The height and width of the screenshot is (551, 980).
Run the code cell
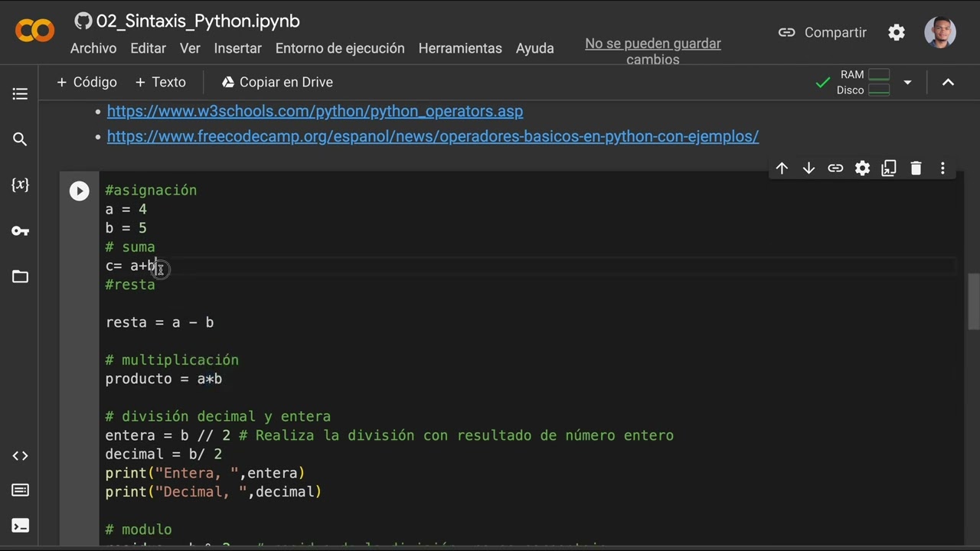[x=79, y=191]
